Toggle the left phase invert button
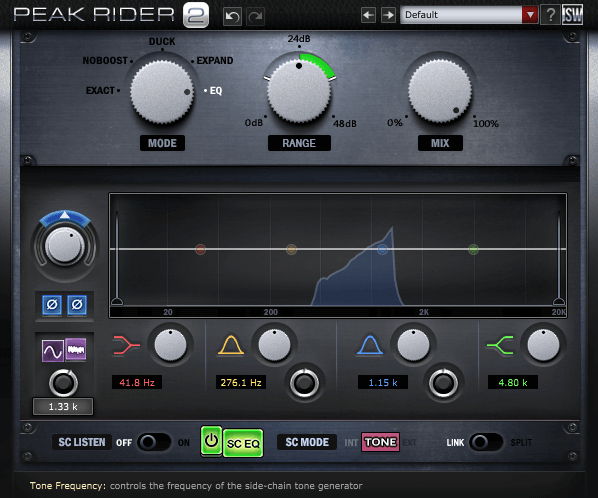Viewport: 598px width, 498px height. (52, 305)
